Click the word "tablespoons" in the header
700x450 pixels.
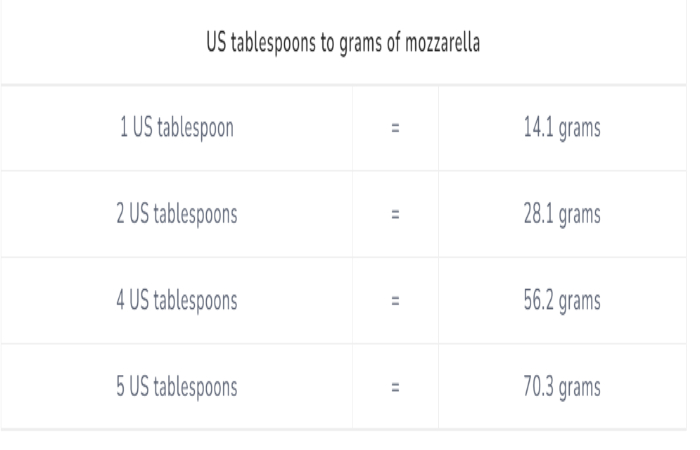(x=273, y=43)
